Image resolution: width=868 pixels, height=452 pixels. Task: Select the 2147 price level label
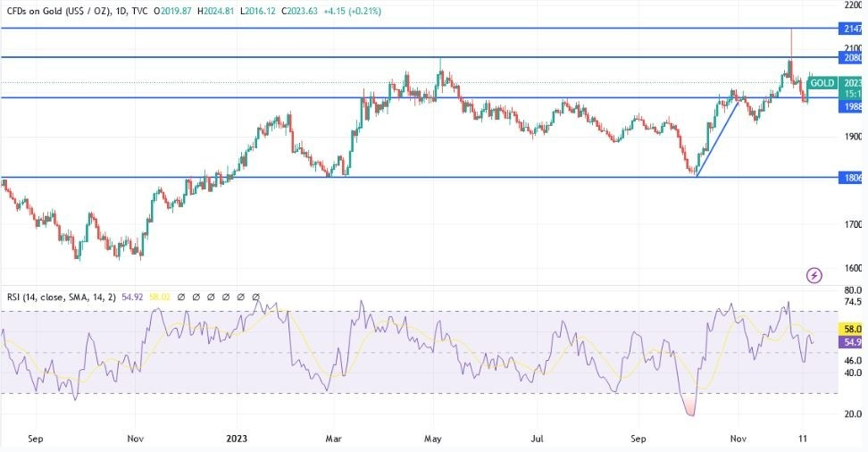coord(852,29)
